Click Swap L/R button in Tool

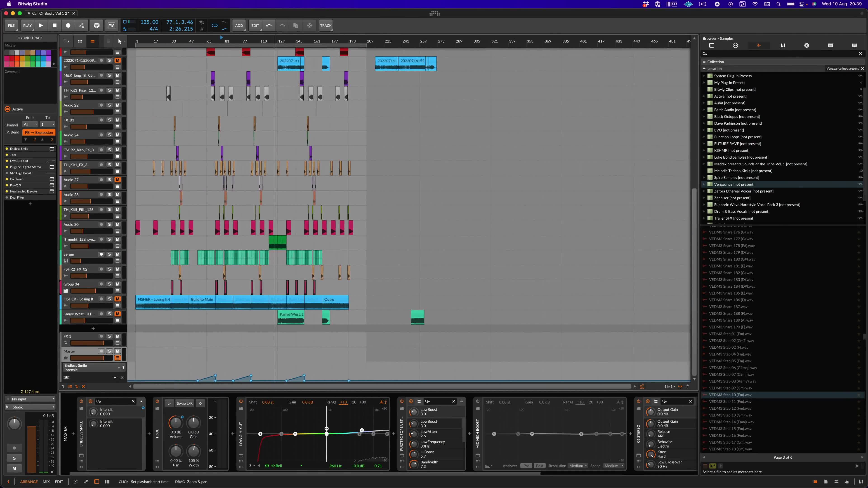pos(185,403)
